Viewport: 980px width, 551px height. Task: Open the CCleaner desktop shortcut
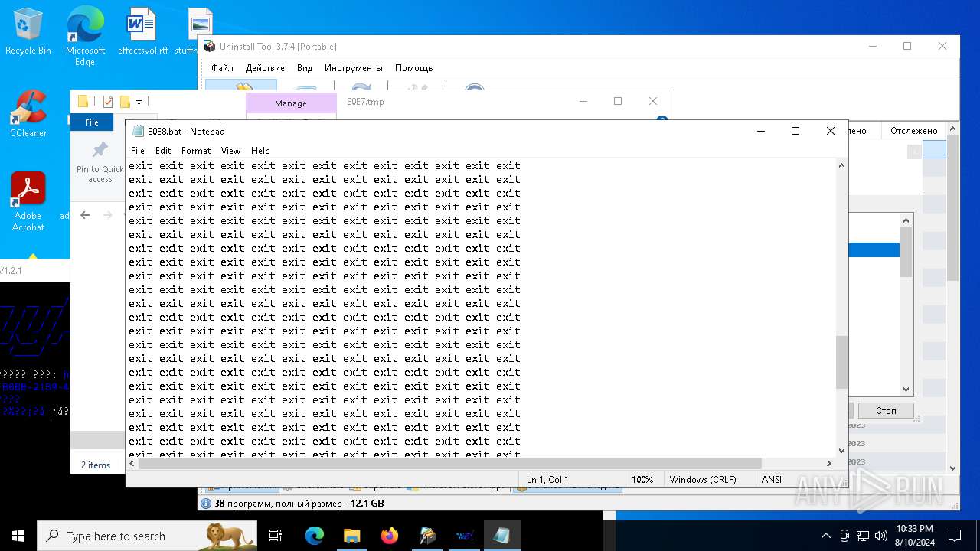(x=28, y=113)
